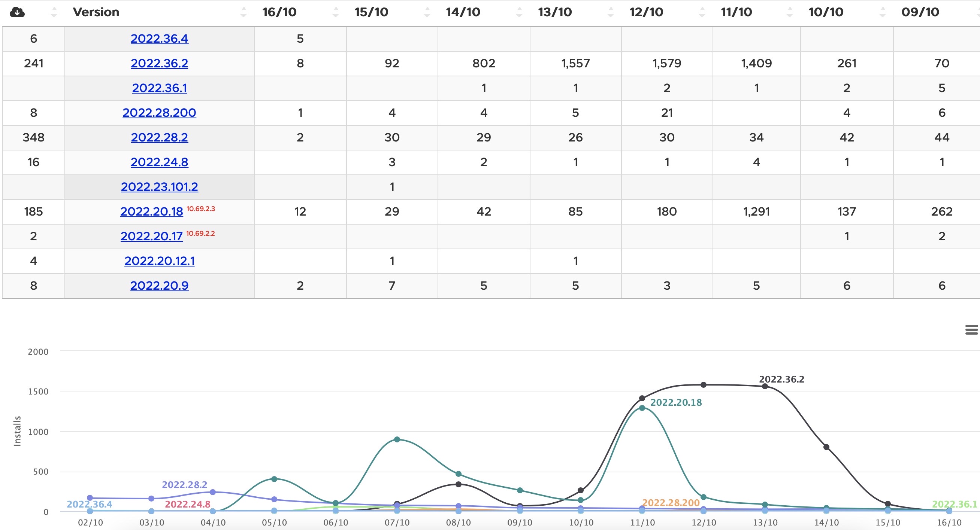Image resolution: width=980 pixels, height=530 pixels.
Task: Open the 2022.28.200 version link
Action: 159,113
